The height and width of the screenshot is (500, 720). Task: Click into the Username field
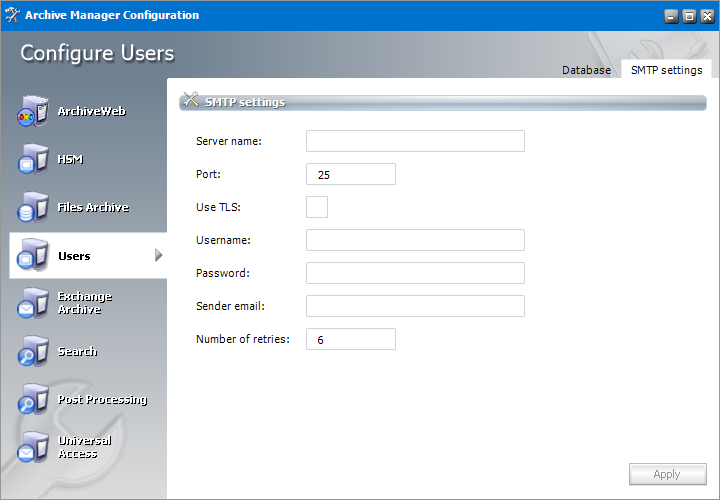(415, 240)
